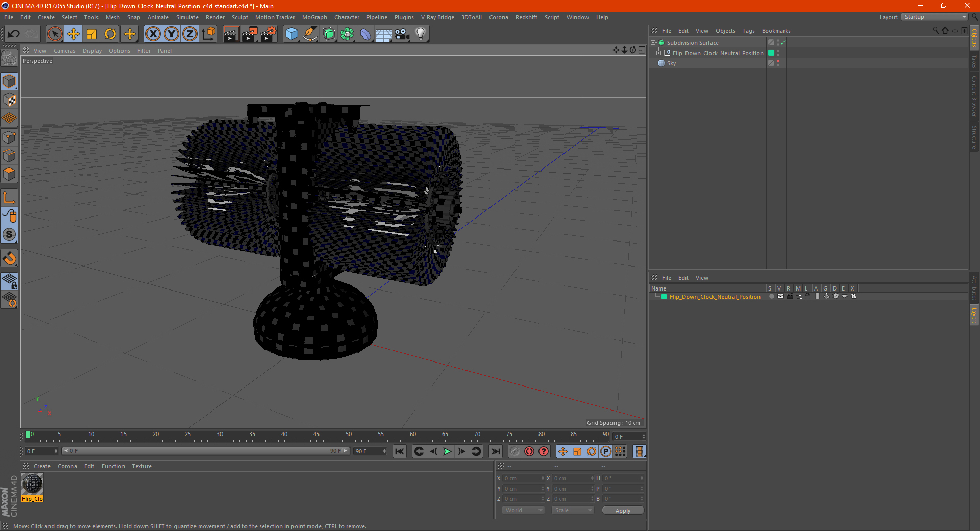Add Light bulb object icon
980x531 pixels.
tap(421, 34)
